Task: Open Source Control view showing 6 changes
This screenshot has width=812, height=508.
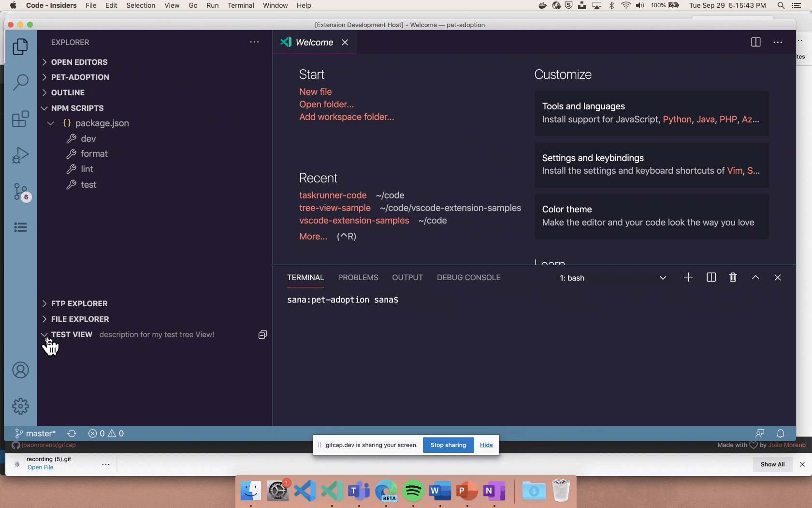Action: tap(21, 192)
